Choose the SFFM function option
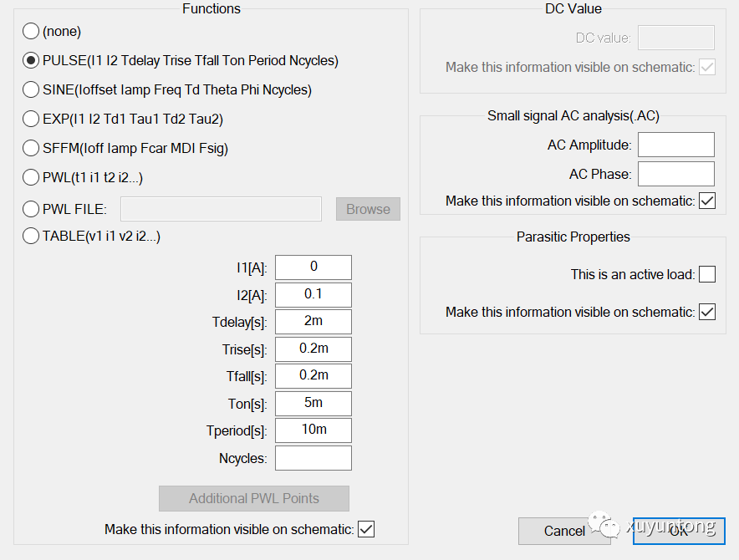Screen dimensions: 739x560 click(31, 149)
